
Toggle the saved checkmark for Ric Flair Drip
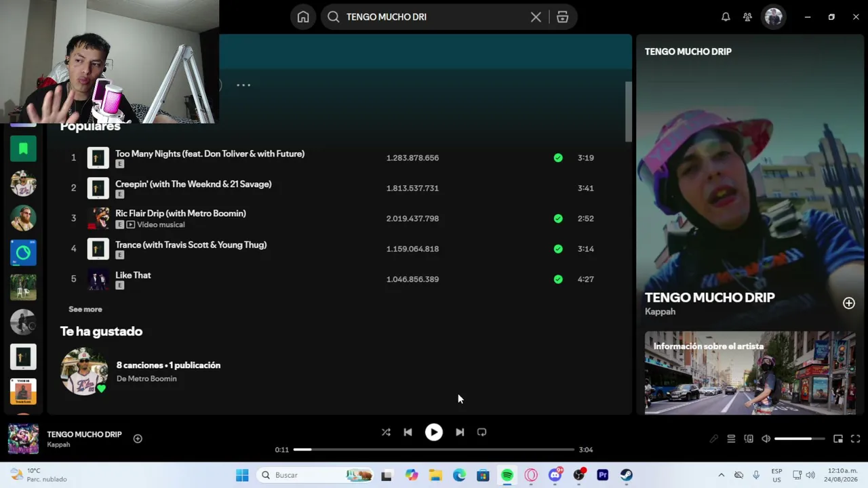(x=558, y=218)
